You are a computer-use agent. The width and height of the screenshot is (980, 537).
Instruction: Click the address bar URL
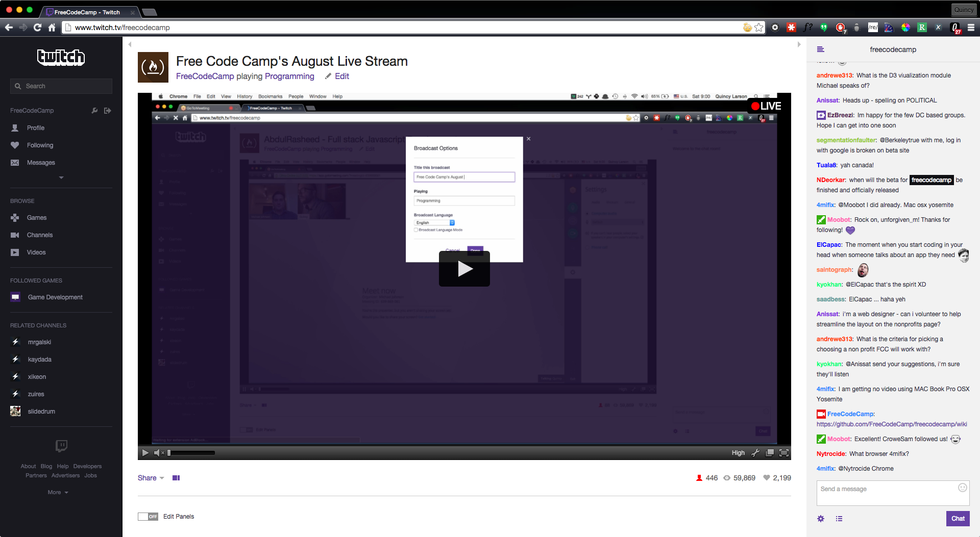click(x=122, y=28)
